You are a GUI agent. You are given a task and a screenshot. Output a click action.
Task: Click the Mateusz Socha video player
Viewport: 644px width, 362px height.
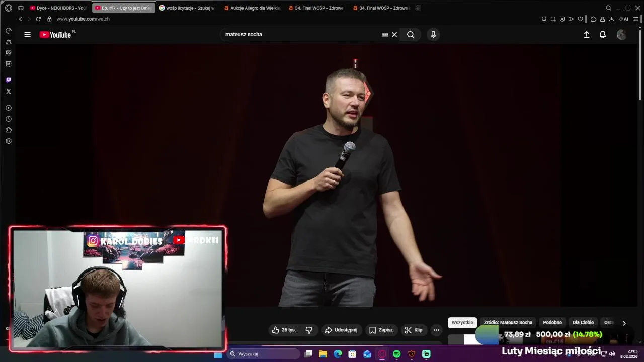click(327, 175)
